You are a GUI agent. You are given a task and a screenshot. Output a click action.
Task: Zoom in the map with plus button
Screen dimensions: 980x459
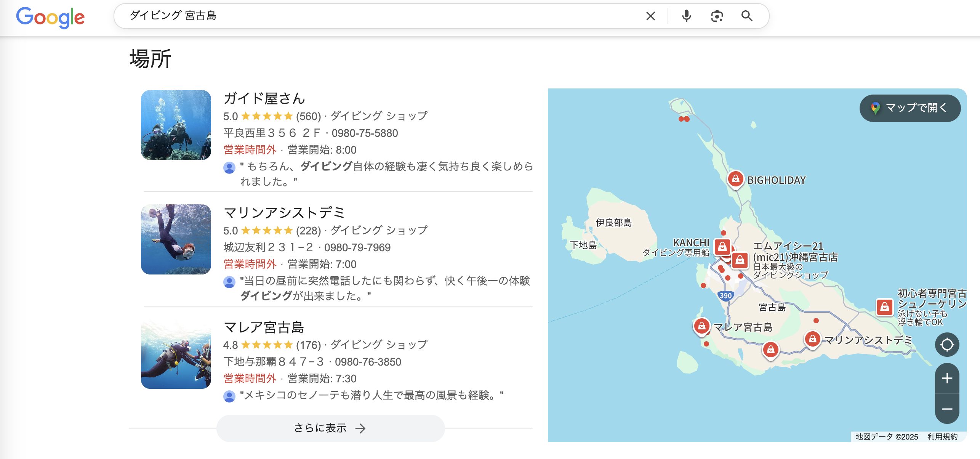tap(947, 378)
